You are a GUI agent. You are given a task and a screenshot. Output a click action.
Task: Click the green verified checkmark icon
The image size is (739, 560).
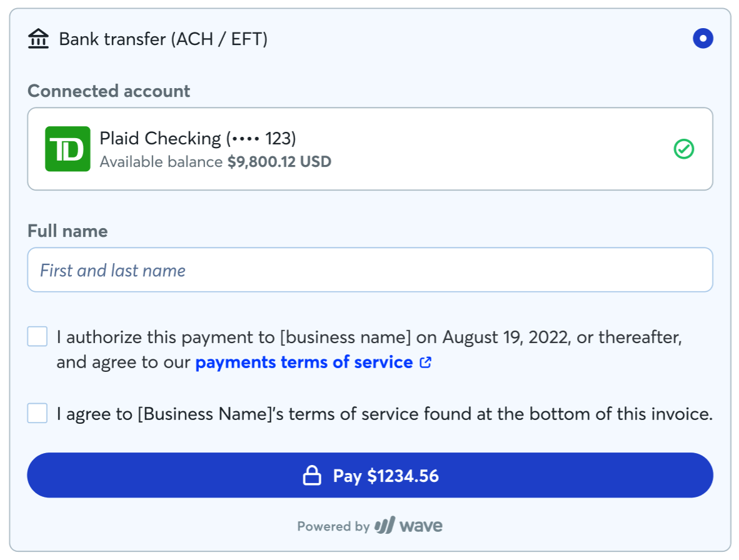pyautogui.click(x=683, y=149)
